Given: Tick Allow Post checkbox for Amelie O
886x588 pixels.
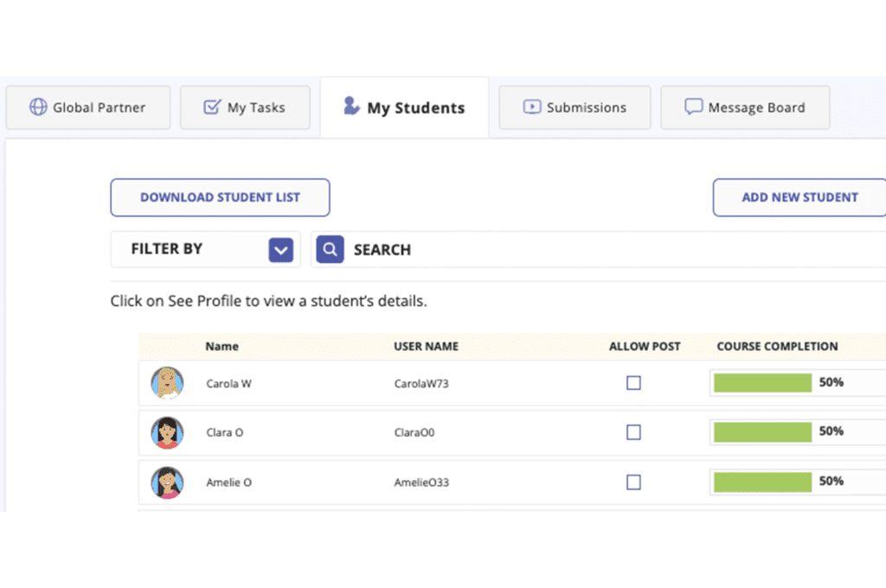Looking at the screenshot, I should [x=633, y=483].
